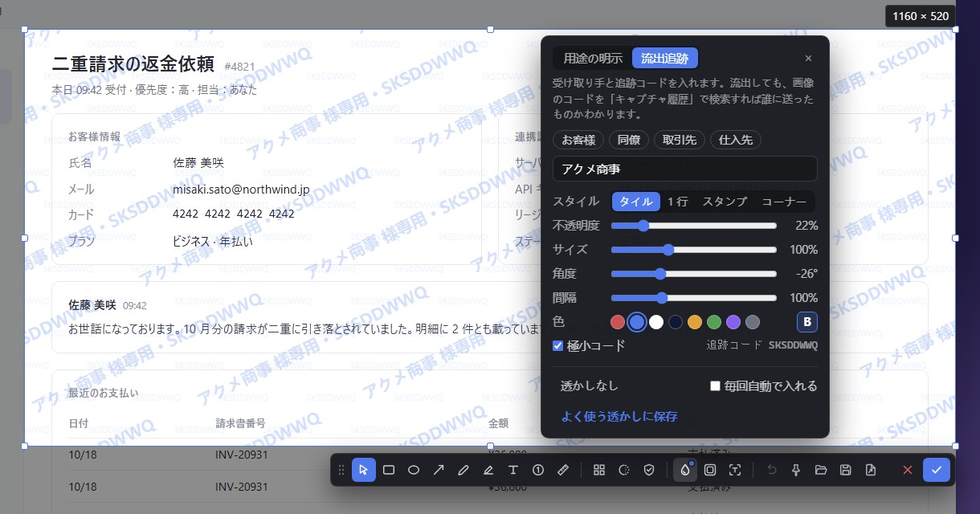Viewport: 980px width, 514px height.
Task: Pick the dark navy color swatch
Action: (676, 322)
